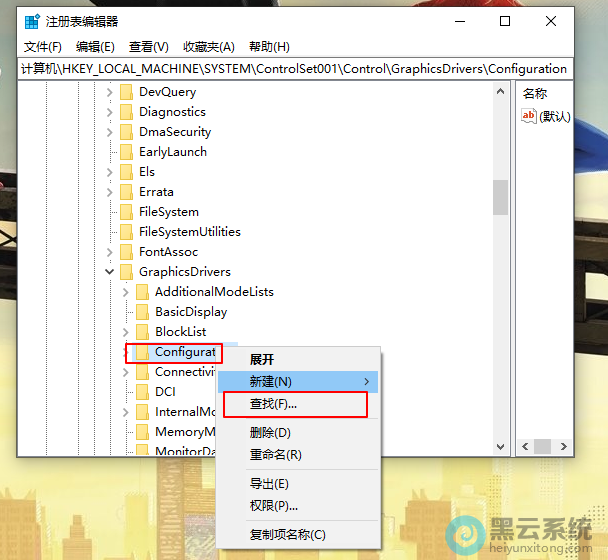
Task: Click the tree pane vertical scrollbar thumb
Action: click(500, 197)
